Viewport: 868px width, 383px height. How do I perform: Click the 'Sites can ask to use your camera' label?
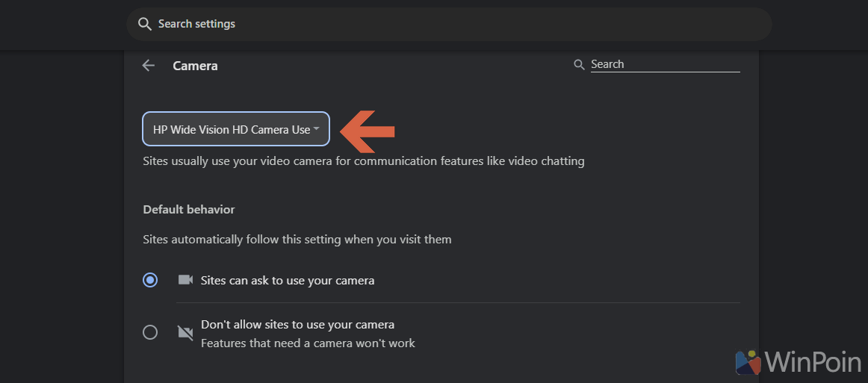click(288, 281)
